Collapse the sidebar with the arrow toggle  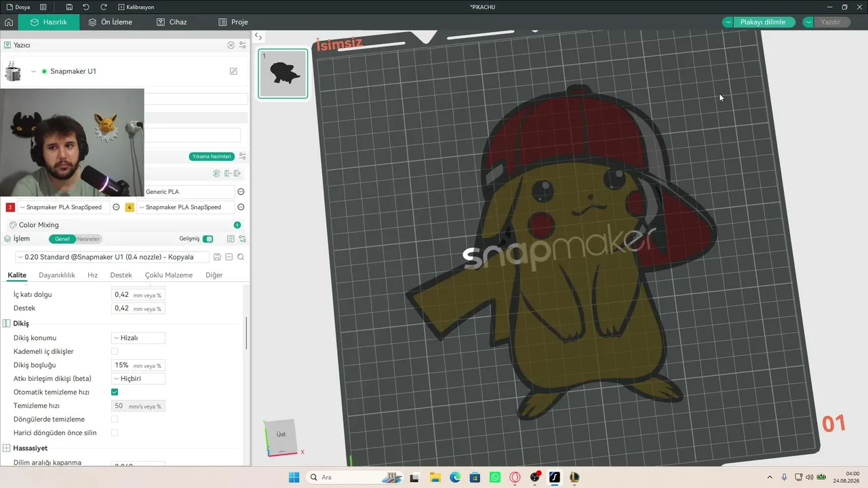(258, 37)
